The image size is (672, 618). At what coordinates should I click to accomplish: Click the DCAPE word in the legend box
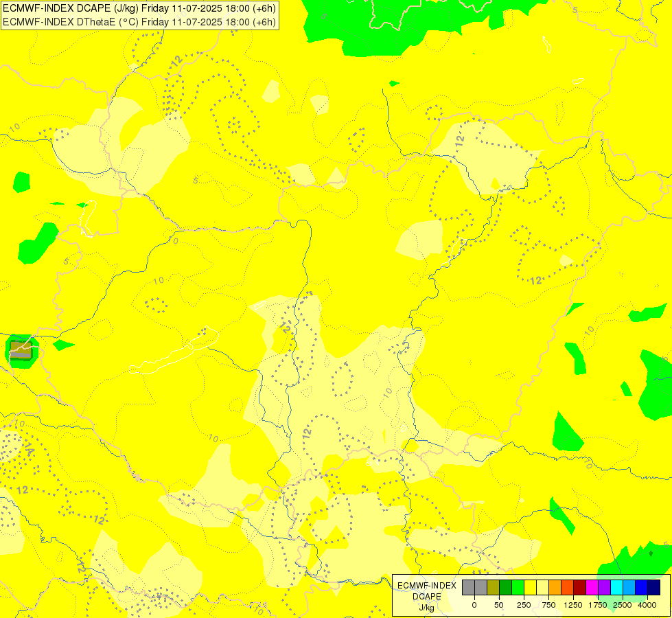[426, 597]
